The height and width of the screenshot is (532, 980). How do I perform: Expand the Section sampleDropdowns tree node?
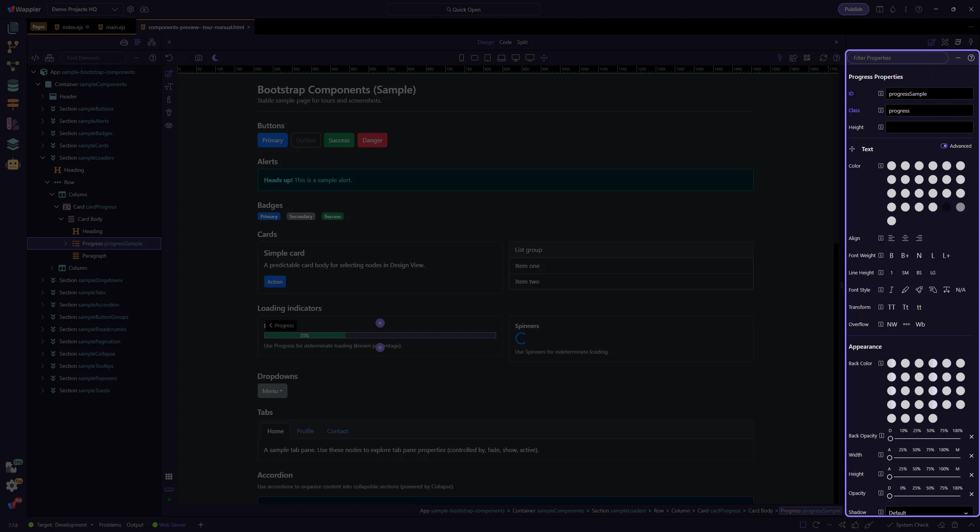(42, 280)
